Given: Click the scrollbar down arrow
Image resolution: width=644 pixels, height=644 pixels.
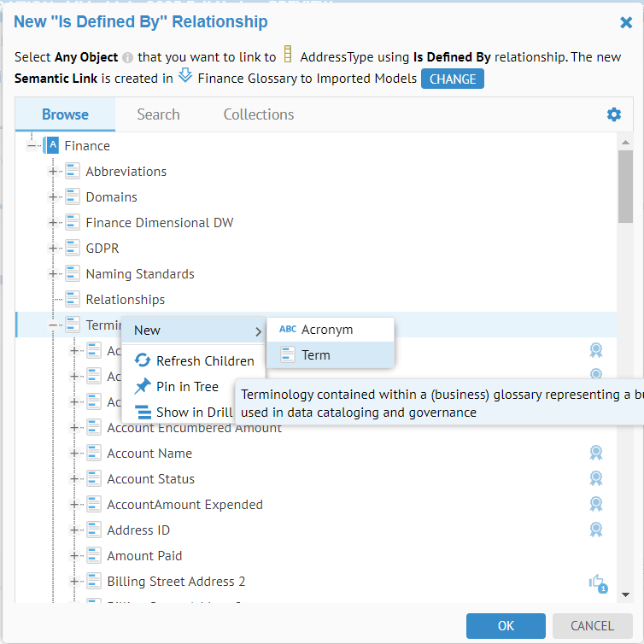Looking at the screenshot, I should (x=625, y=594).
